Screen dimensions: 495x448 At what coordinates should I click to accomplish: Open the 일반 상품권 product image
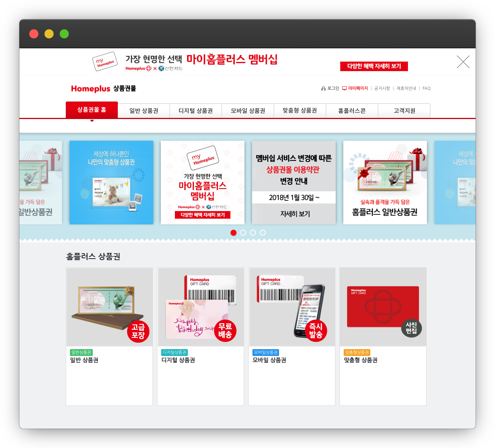(109, 307)
